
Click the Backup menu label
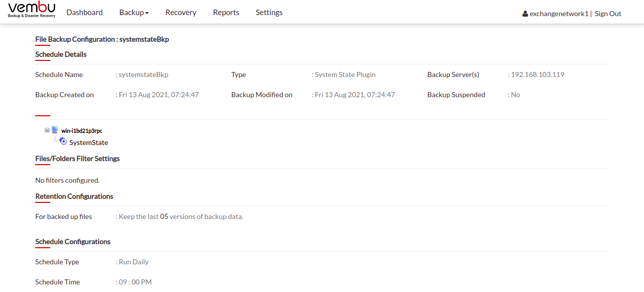132,13
